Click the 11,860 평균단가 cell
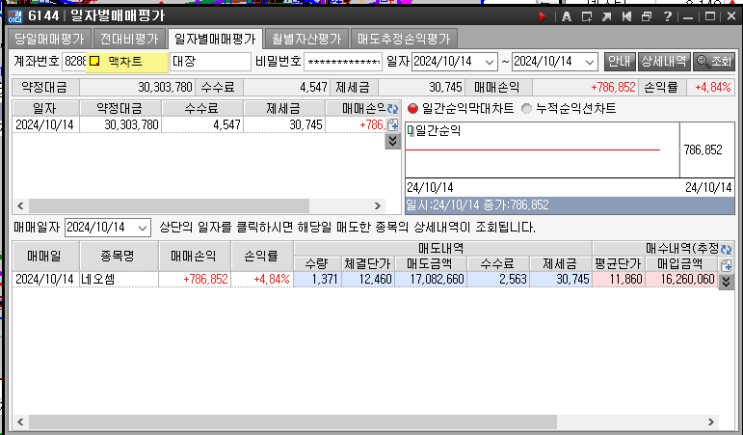Viewport: 743px width, 435px height. (618, 279)
